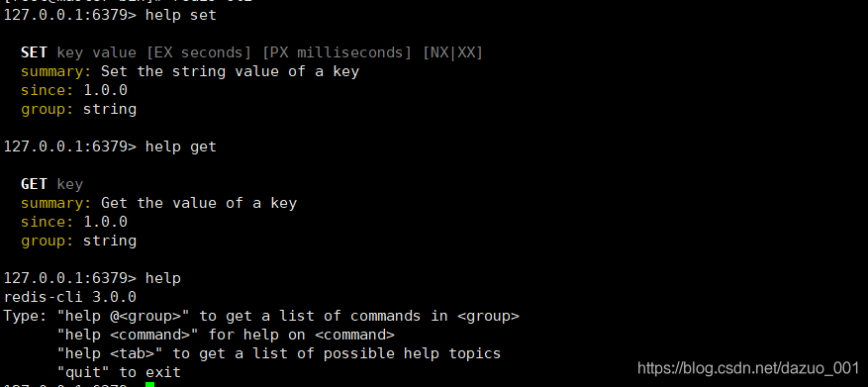Viewport: 868px width, 387px height.
Task: Click the bold GET command name
Action: (x=35, y=184)
